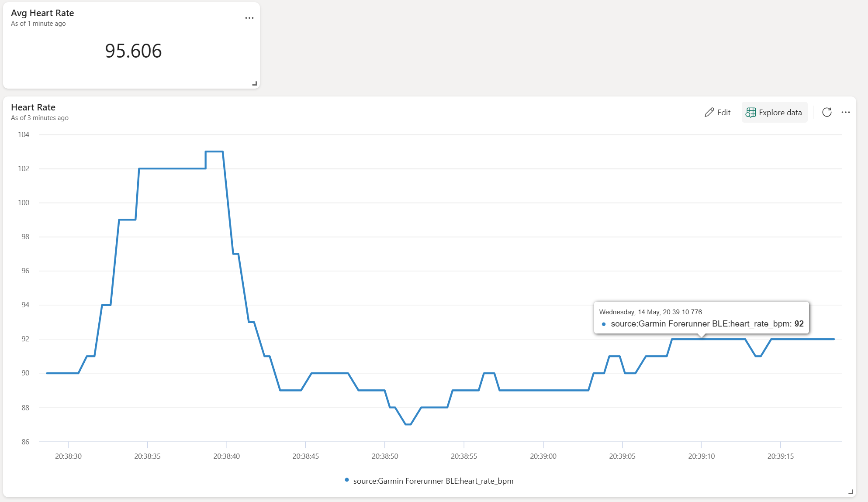Viewport: 868px width, 502px height.
Task: Refresh the Heart Rate chart
Action: (x=827, y=112)
